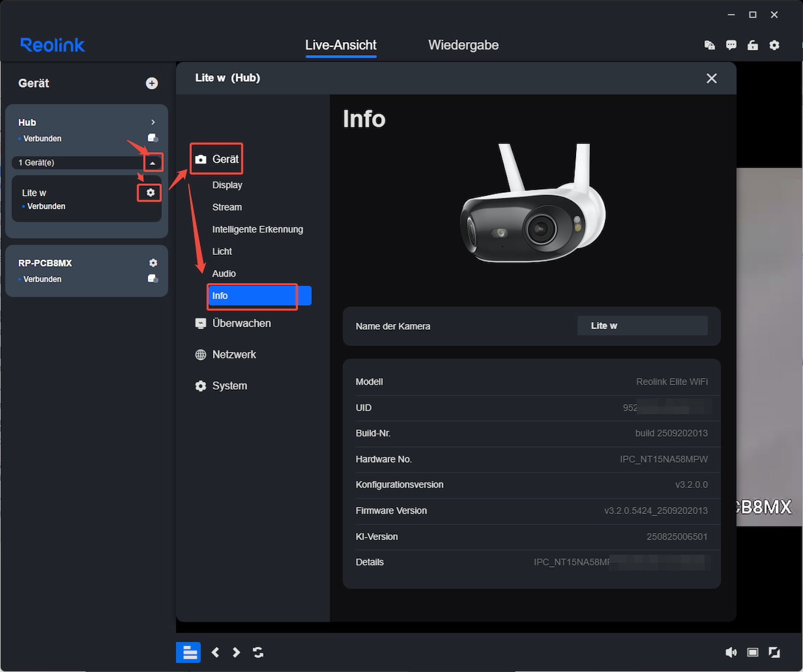
Task: Open the Stream settings page
Action: point(227,207)
